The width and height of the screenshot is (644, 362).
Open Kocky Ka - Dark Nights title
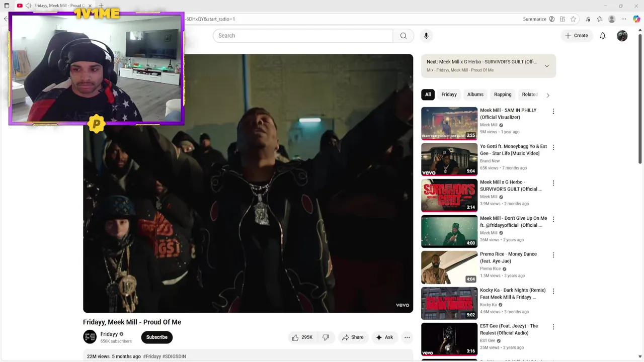click(513, 294)
